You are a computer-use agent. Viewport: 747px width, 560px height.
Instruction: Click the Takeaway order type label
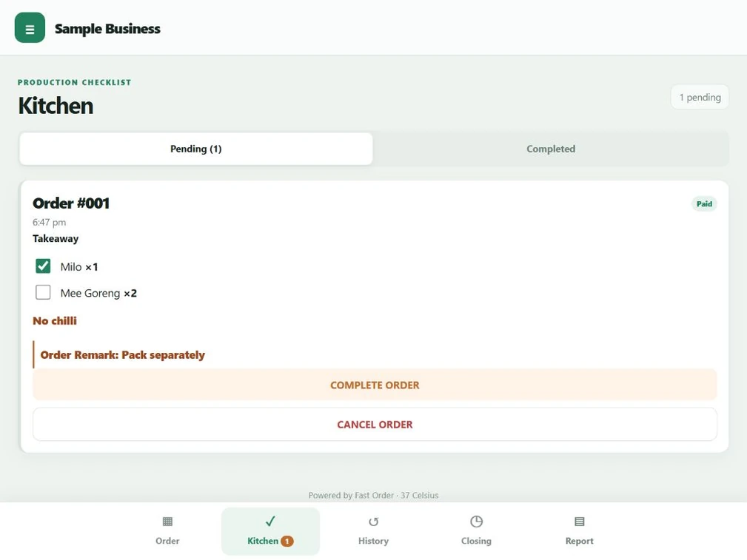56,238
